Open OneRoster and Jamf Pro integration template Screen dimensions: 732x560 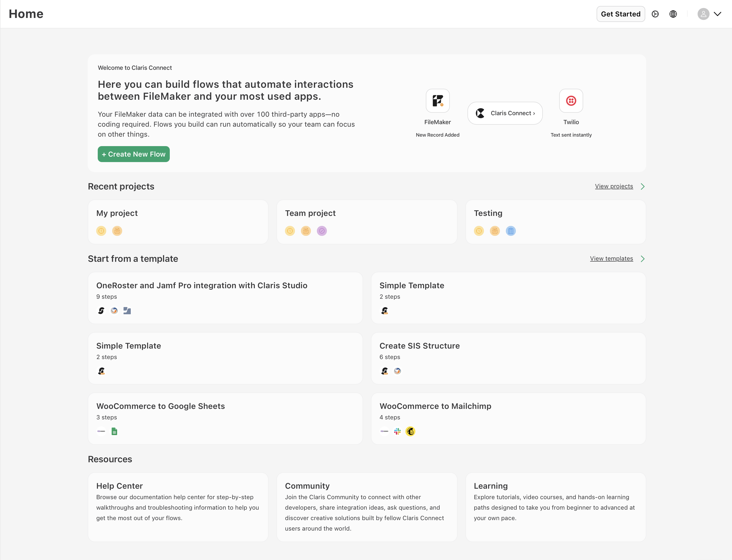[x=225, y=298]
